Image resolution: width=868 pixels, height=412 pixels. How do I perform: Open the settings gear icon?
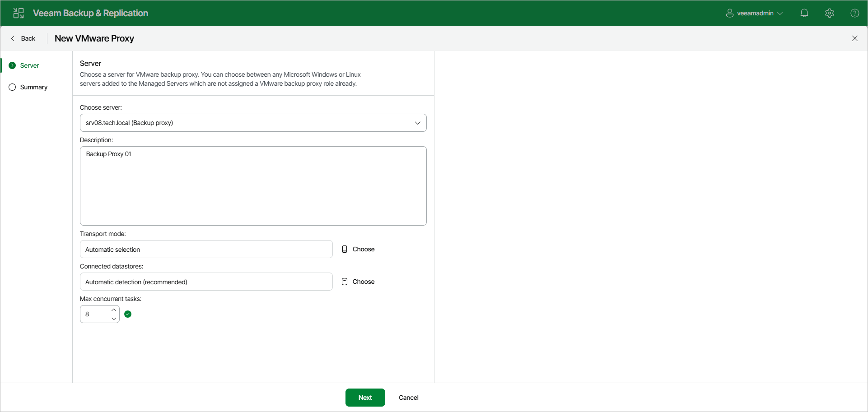pos(830,13)
